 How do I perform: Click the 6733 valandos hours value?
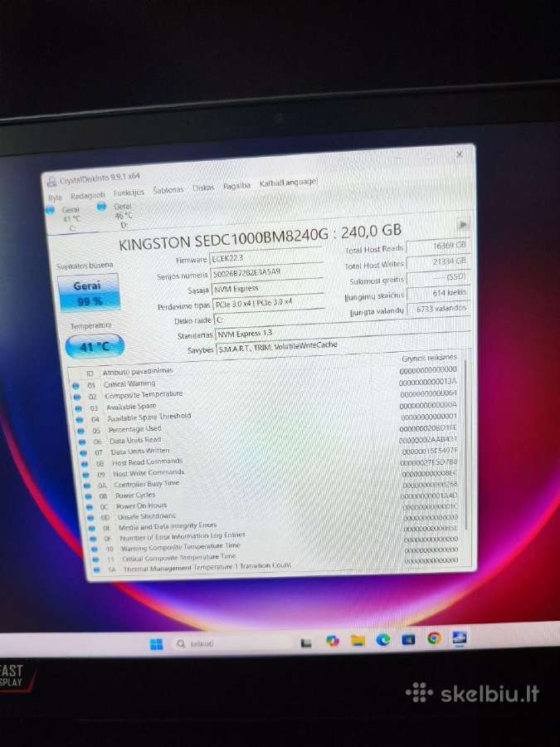(439, 309)
